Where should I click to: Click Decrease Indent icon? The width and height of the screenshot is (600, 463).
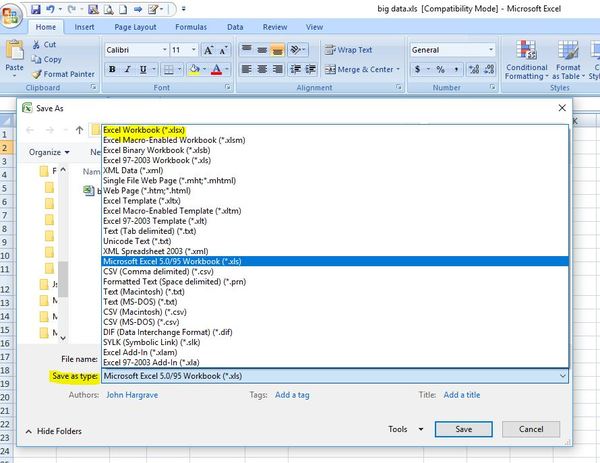[295, 69]
